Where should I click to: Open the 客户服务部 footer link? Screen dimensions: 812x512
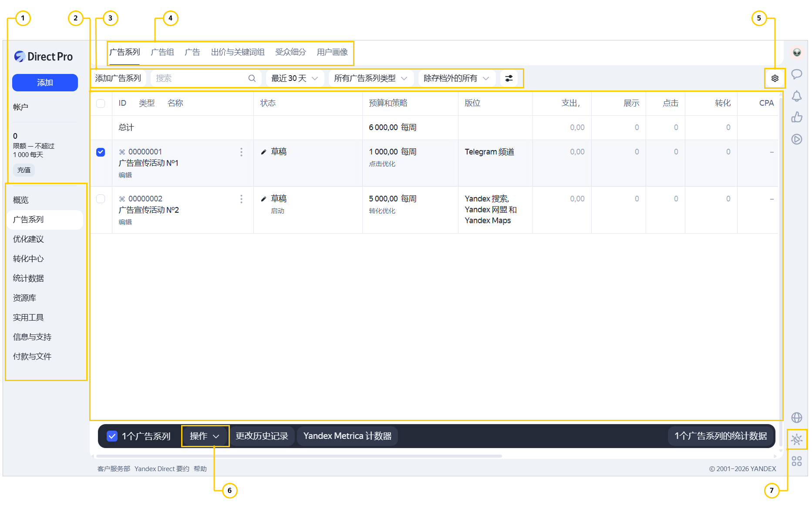tap(114, 469)
